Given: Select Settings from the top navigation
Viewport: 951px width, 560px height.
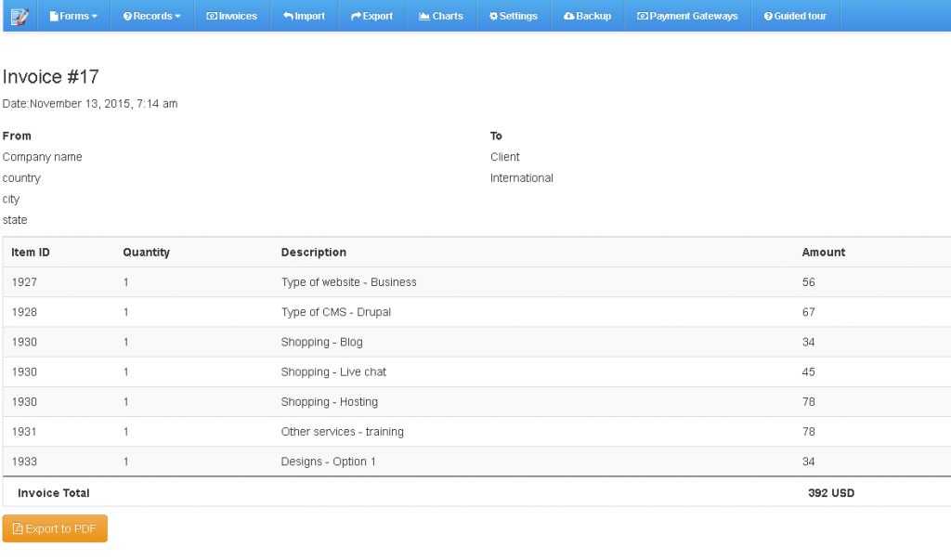Looking at the screenshot, I should pyautogui.click(x=513, y=16).
